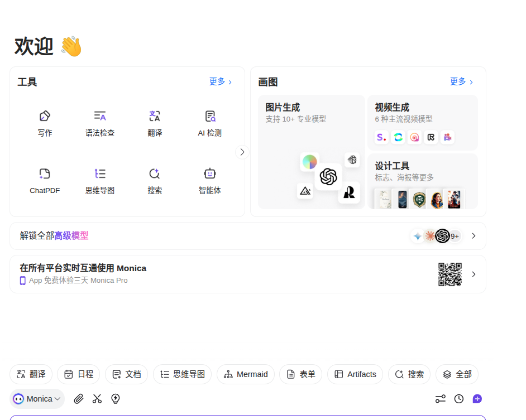Click the purple S. video model icon
The height and width of the screenshot is (420, 526).
[x=381, y=137]
